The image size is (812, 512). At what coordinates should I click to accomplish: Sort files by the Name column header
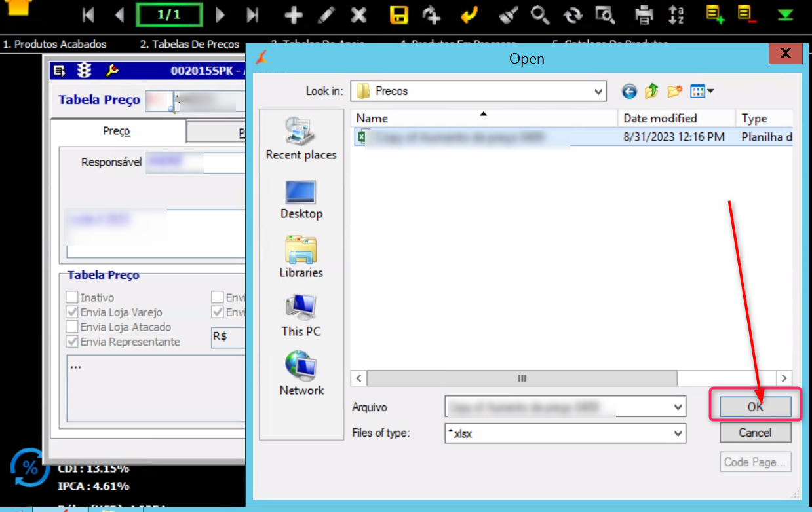(x=484, y=119)
